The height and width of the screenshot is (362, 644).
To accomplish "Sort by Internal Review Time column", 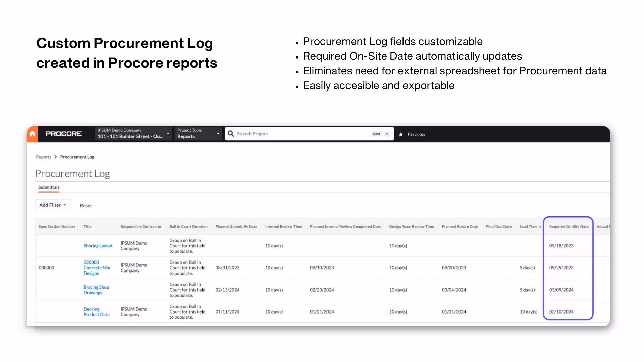I will [283, 227].
